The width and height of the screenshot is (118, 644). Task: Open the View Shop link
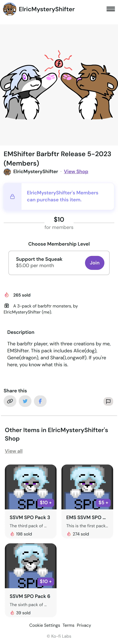tap(76, 172)
